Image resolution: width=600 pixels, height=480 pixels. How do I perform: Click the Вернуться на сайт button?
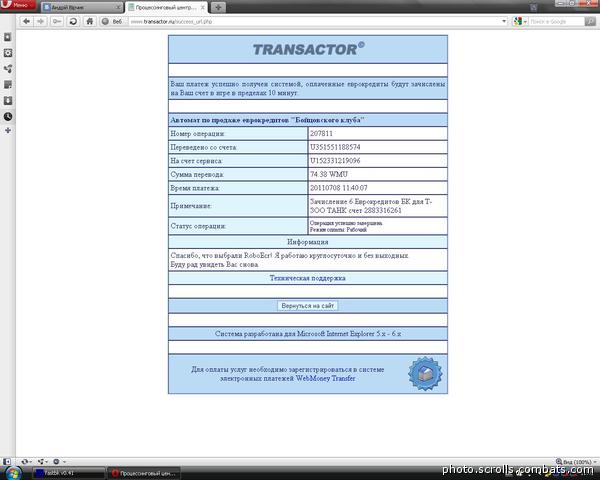(x=308, y=306)
